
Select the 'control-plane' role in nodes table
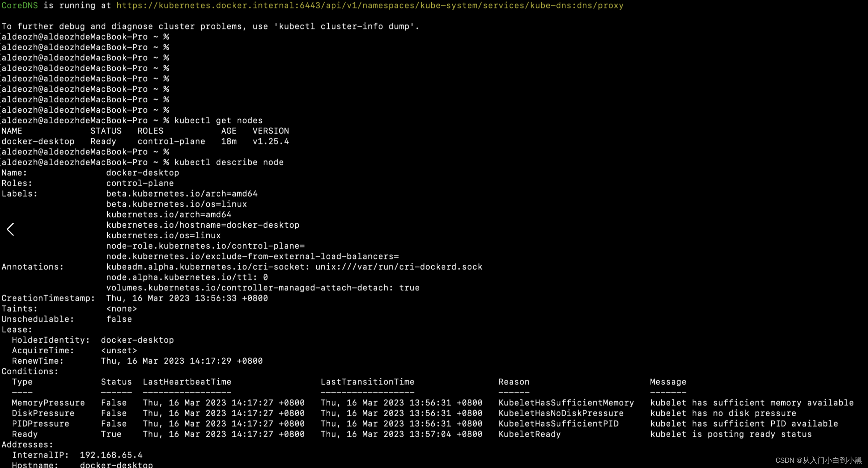click(x=171, y=141)
